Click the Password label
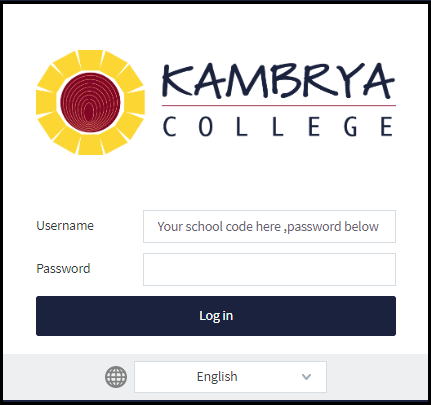This screenshot has height=405, width=431. pos(63,268)
